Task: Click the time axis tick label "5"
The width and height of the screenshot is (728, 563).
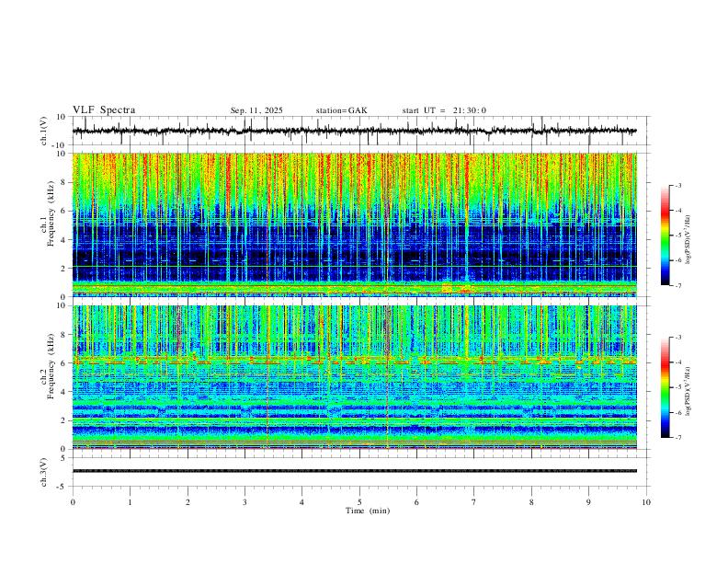Action: pos(359,502)
